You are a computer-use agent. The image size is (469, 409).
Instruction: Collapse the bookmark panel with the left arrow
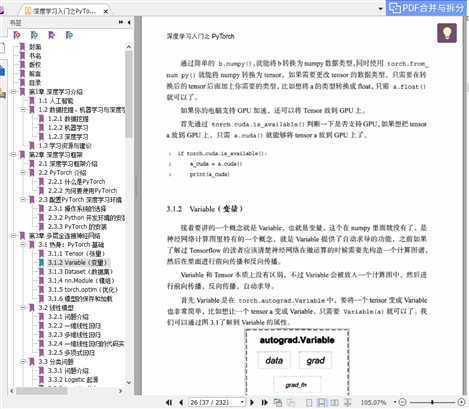129,22
